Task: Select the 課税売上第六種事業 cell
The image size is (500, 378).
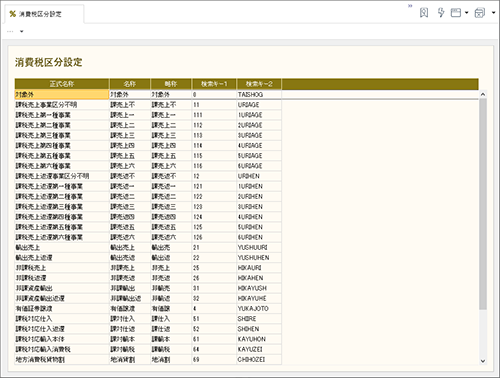Action: [62, 166]
